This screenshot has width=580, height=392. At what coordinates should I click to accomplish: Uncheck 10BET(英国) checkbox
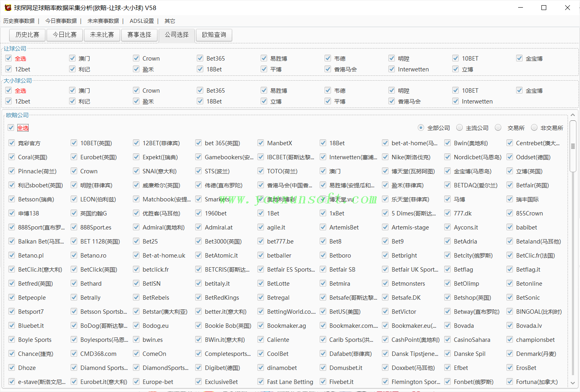[x=74, y=143]
